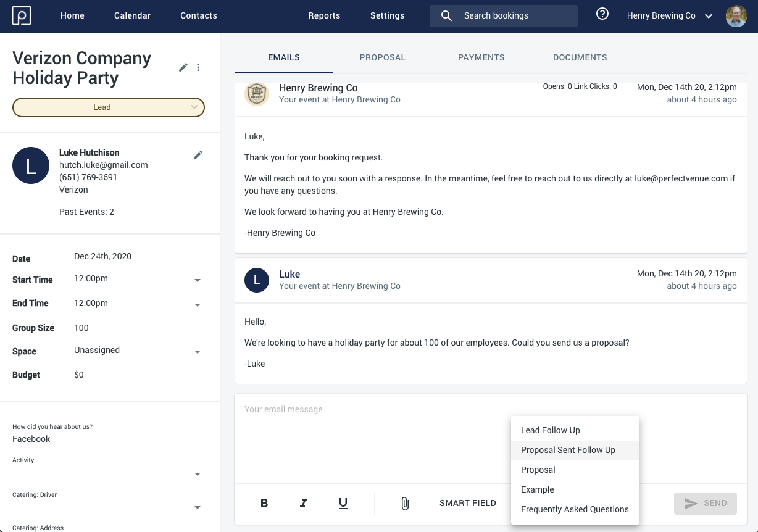This screenshot has height=532, width=758.
Task: Click the Past Events: 2 text
Action: 86,212
